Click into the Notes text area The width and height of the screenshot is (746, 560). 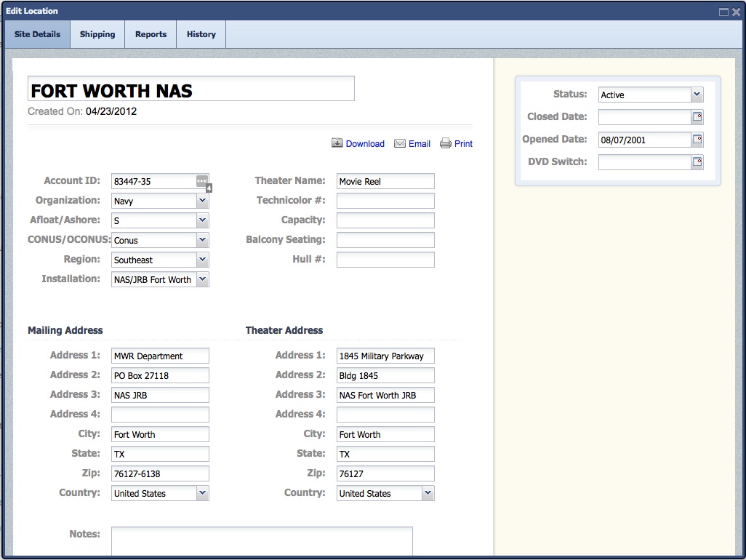click(x=262, y=542)
